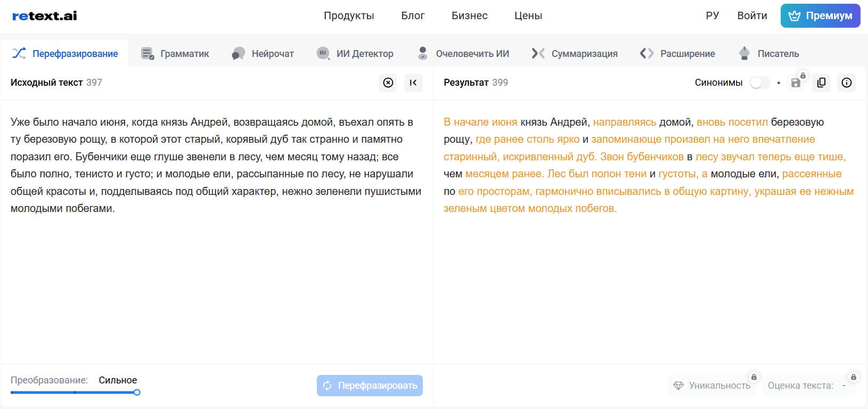Click highlighted word 'рассеянные' in result

point(812,174)
